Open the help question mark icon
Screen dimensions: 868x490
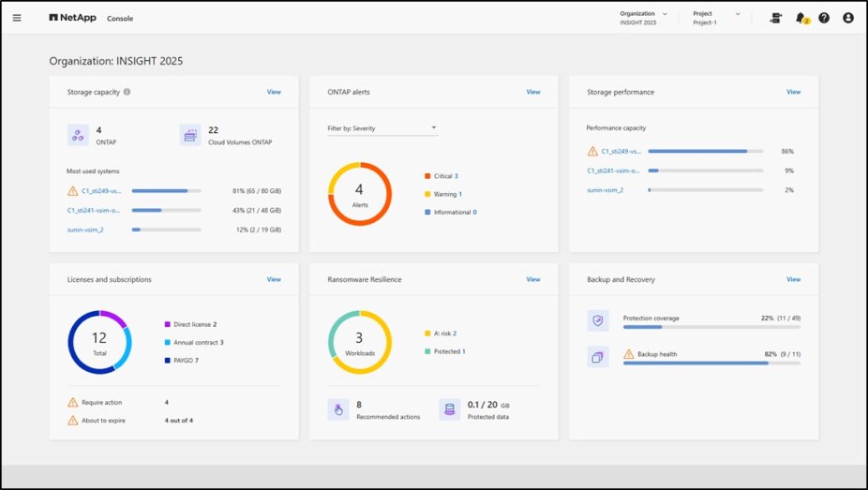pyautogui.click(x=824, y=18)
